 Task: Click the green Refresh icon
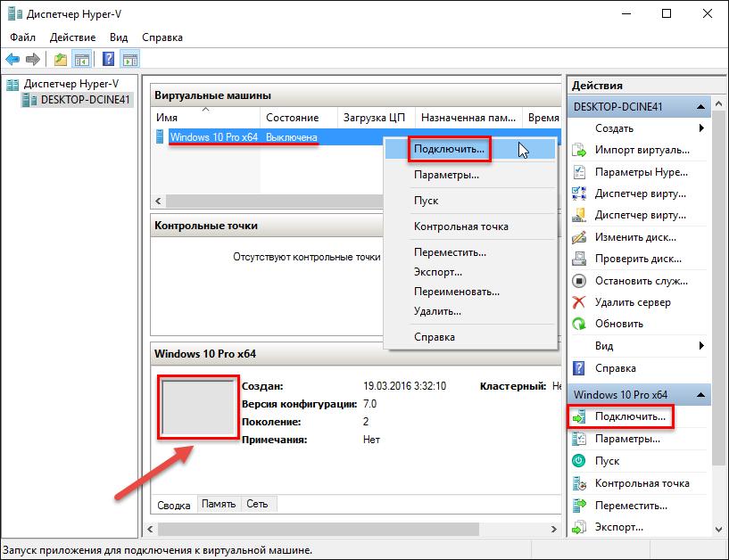click(579, 324)
